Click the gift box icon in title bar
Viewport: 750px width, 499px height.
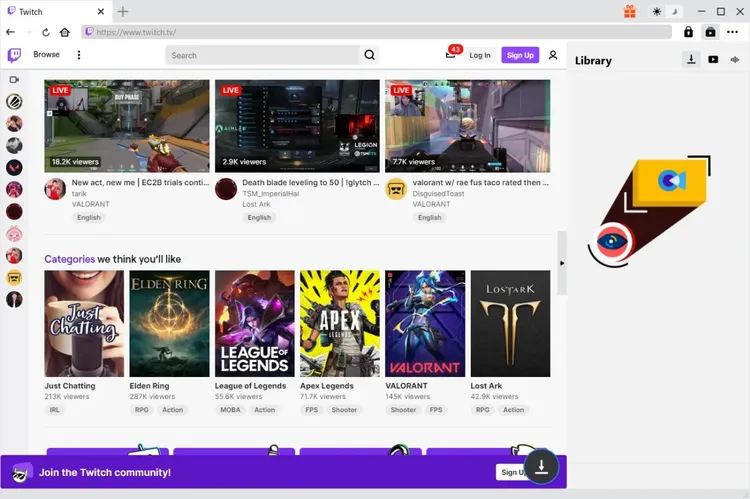pos(630,11)
